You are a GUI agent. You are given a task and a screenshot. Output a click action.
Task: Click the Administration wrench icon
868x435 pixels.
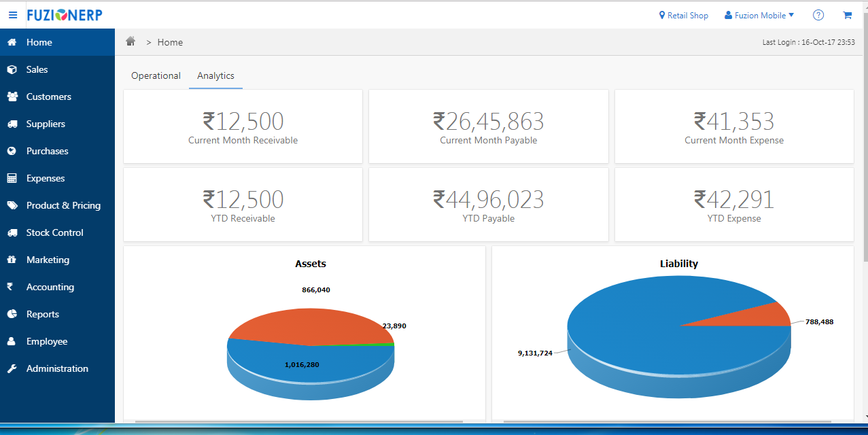point(12,368)
